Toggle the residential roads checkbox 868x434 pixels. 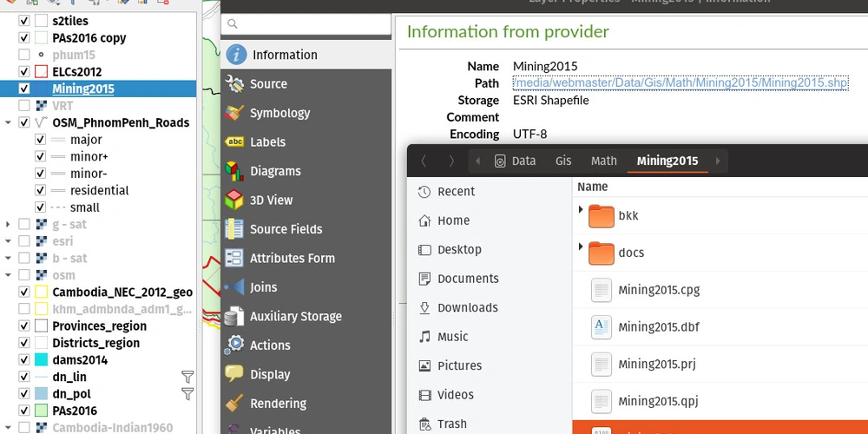40,190
